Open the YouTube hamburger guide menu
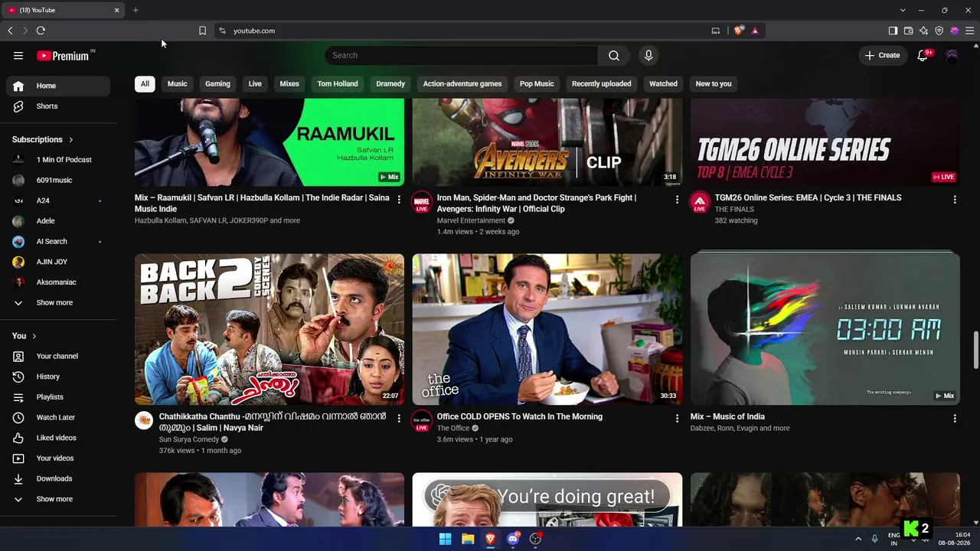This screenshot has width=980, height=551. (18, 56)
